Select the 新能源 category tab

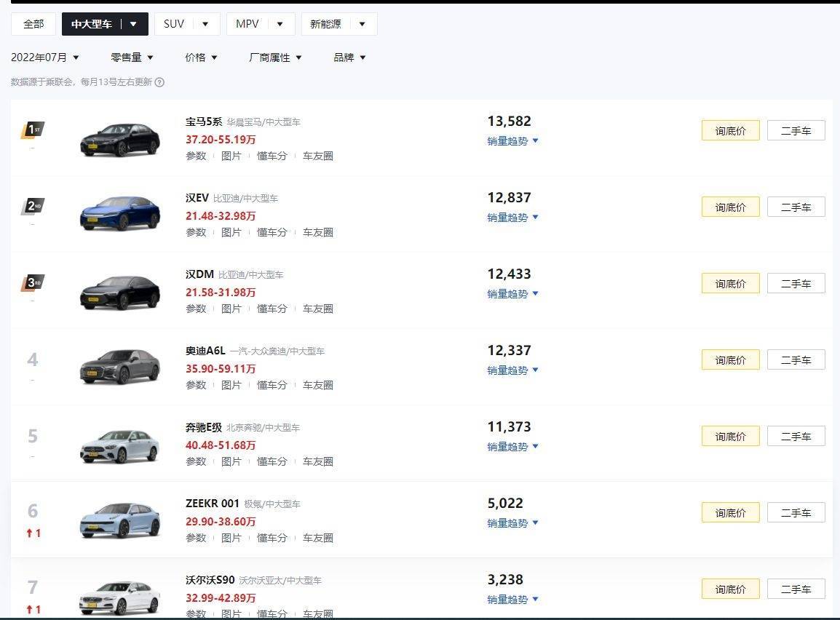[x=325, y=24]
